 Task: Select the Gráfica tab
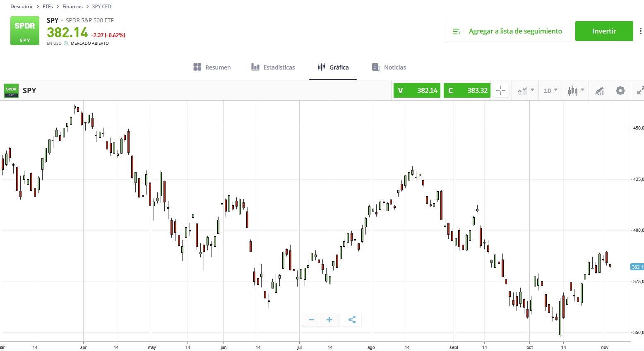point(333,67)
